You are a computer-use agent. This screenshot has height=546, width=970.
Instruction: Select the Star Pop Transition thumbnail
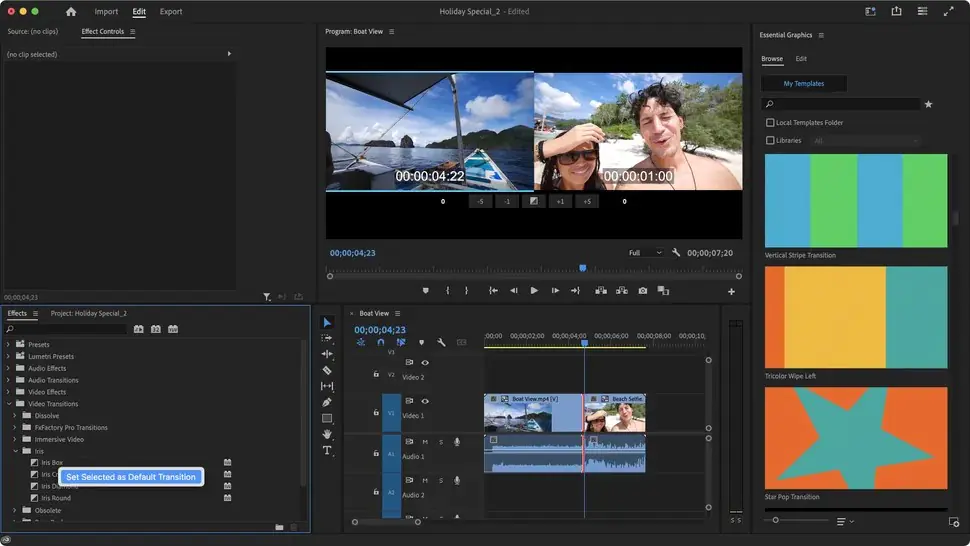tap(855, 438)
